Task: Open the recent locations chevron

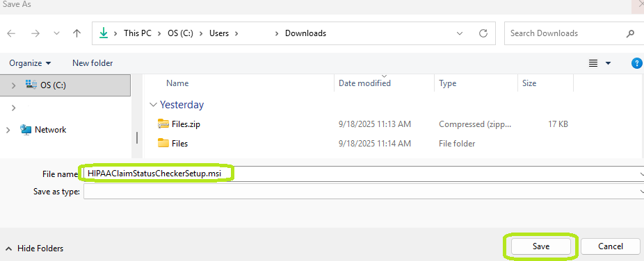Action: click(x=56, y=33)
